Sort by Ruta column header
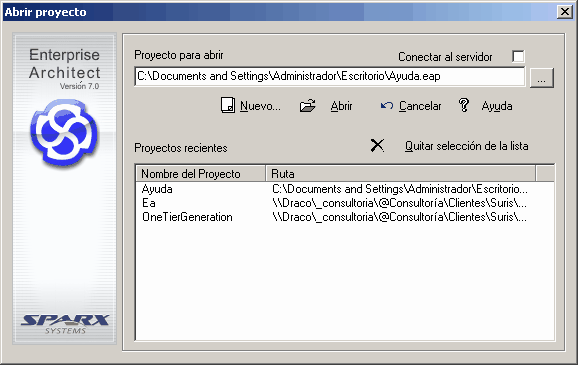The width and height of the screenshot is (578, 365). coord(401,173)
